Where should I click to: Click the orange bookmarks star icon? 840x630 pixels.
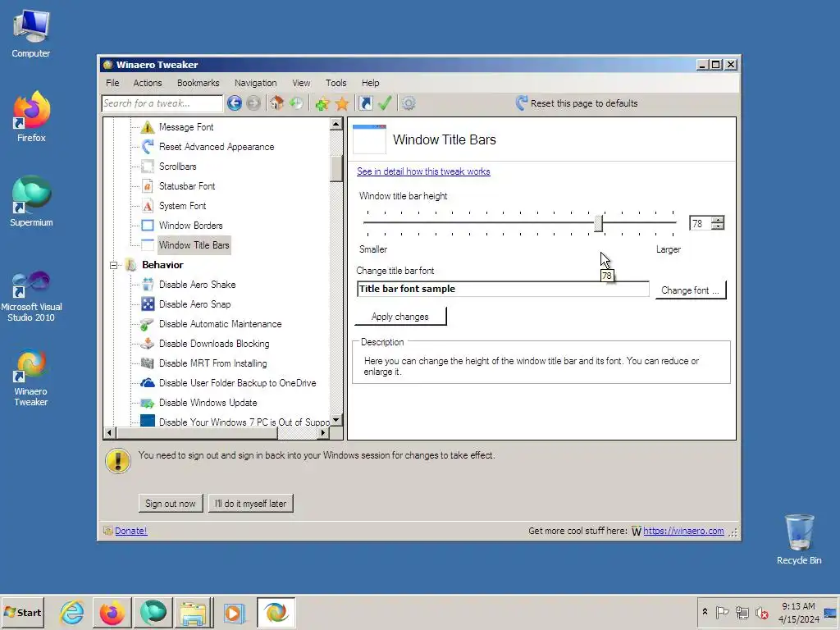(x=342, y=103)
